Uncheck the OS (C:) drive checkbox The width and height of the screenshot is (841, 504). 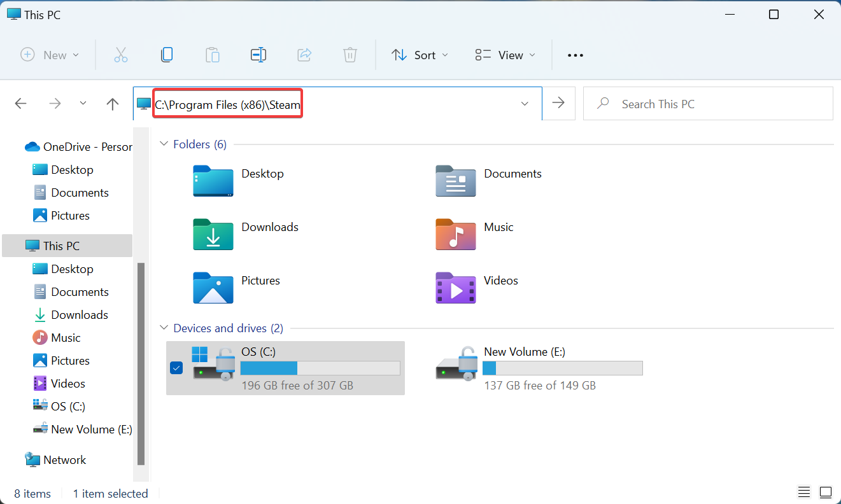(176, 368)
